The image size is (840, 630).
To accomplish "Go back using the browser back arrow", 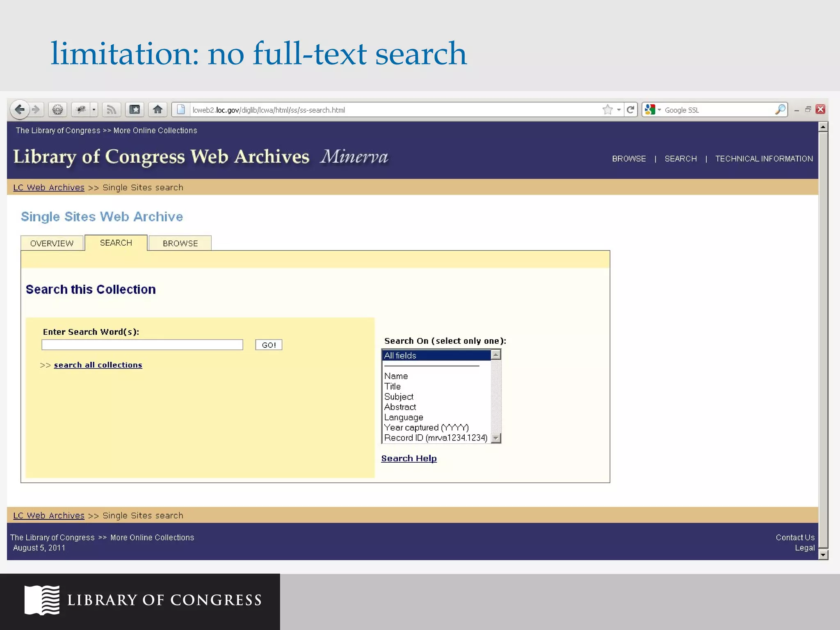I will click(19, 110).
